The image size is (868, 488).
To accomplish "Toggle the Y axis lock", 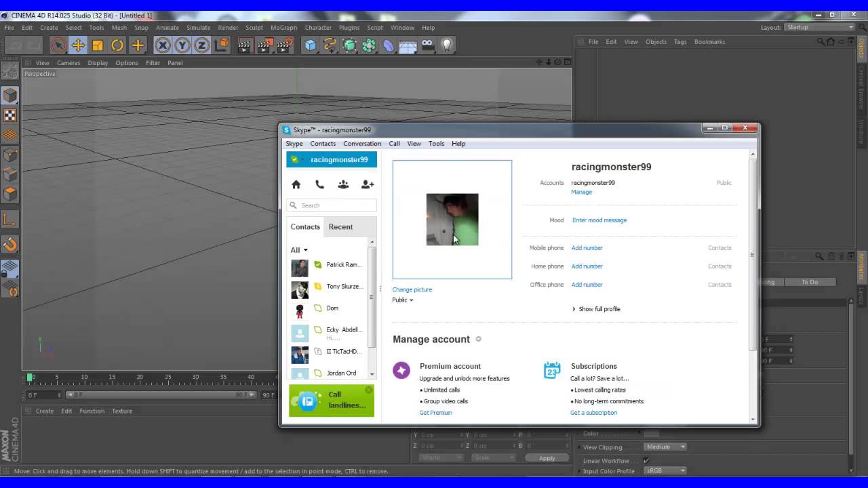I will [x=182, y=45].
